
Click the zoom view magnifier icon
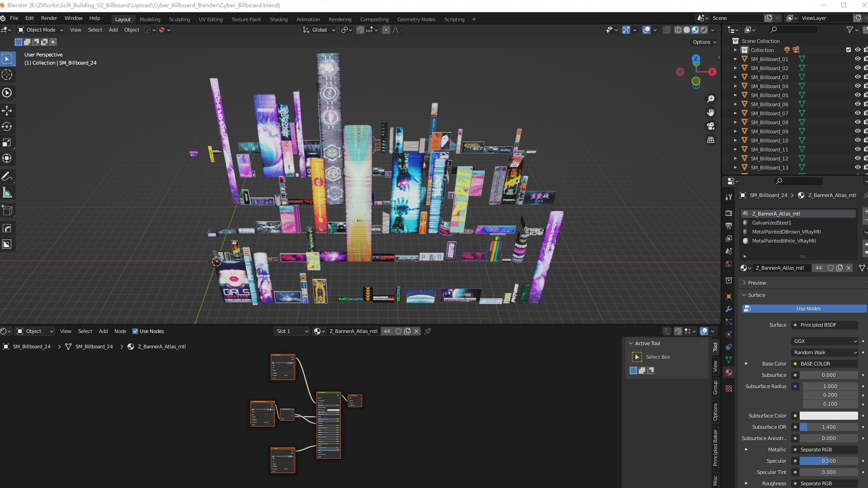(x=710, y=99)
